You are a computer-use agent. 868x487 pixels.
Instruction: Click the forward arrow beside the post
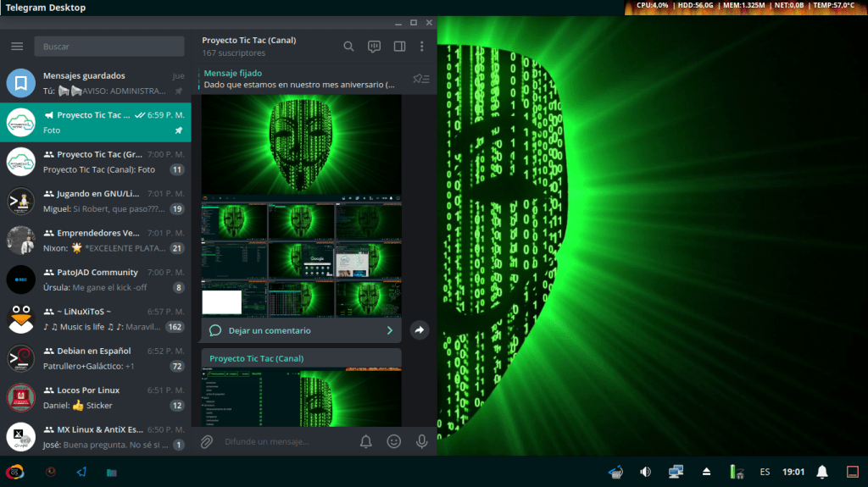point(419,330)
